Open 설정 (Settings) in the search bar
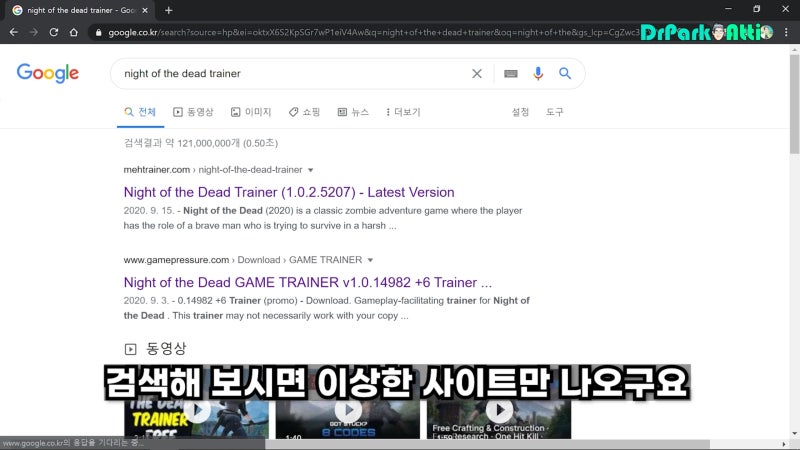This screenshot has width=800, height=450. 520,112
